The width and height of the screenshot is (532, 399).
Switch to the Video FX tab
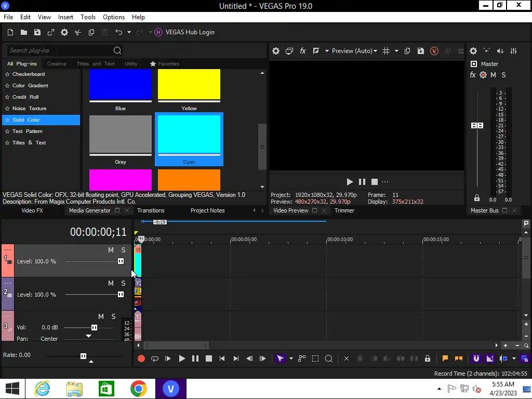tap(32, 210)
